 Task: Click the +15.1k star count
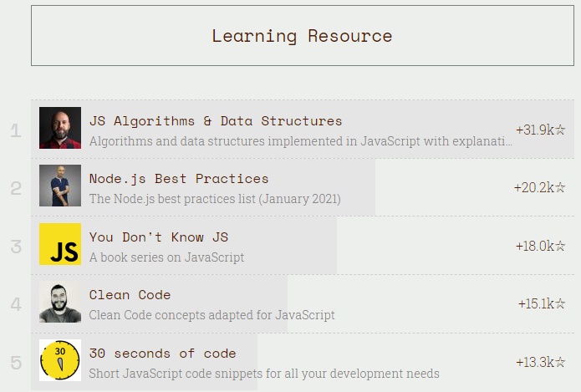[542, 303]
